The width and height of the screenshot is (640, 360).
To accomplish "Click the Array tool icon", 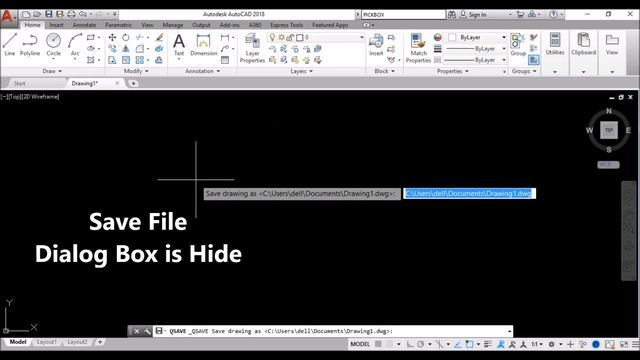I will click(x=140, y=60).
